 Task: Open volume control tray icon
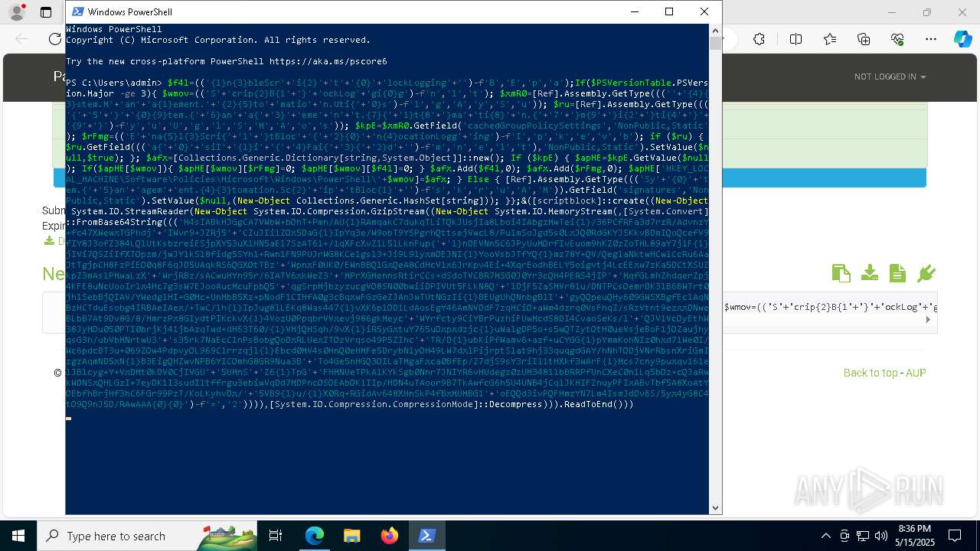tap(881, 536)
